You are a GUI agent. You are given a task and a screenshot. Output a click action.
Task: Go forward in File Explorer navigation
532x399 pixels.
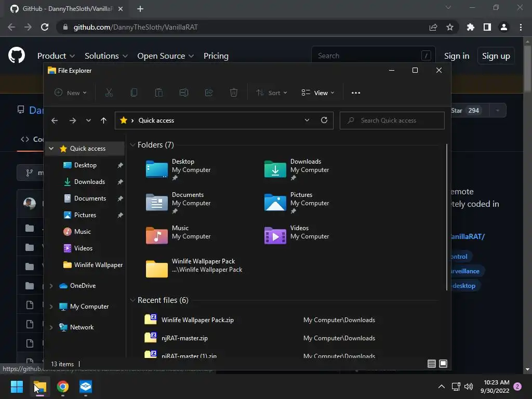click(72, 121)
